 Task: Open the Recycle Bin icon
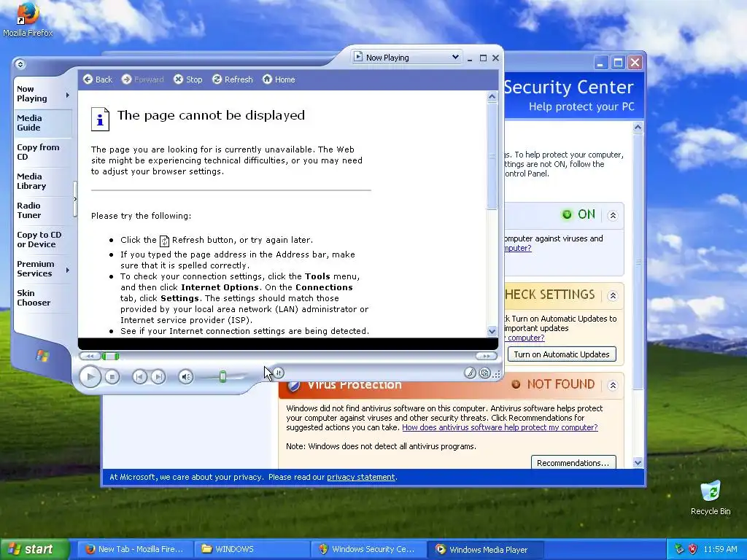coord(711,497)
